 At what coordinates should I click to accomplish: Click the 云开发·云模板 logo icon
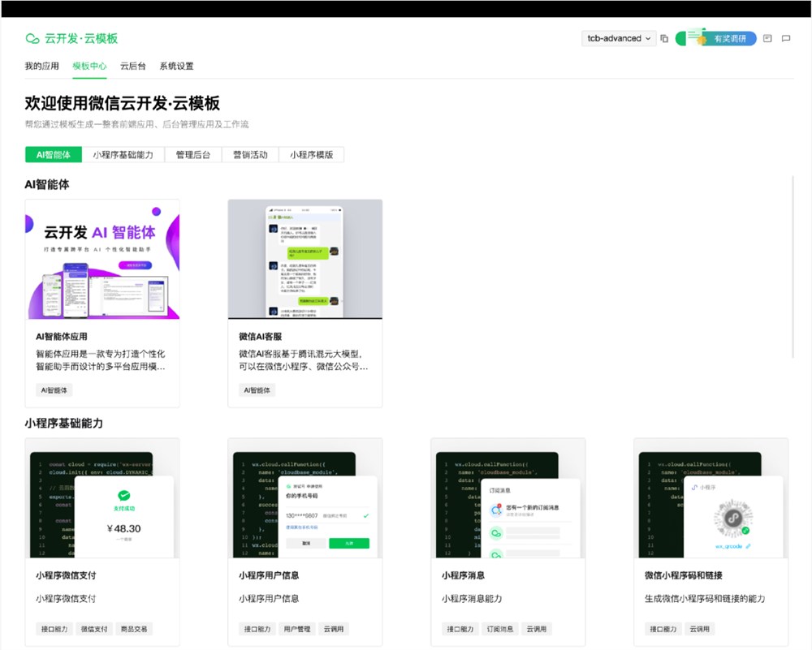(32, 38)
